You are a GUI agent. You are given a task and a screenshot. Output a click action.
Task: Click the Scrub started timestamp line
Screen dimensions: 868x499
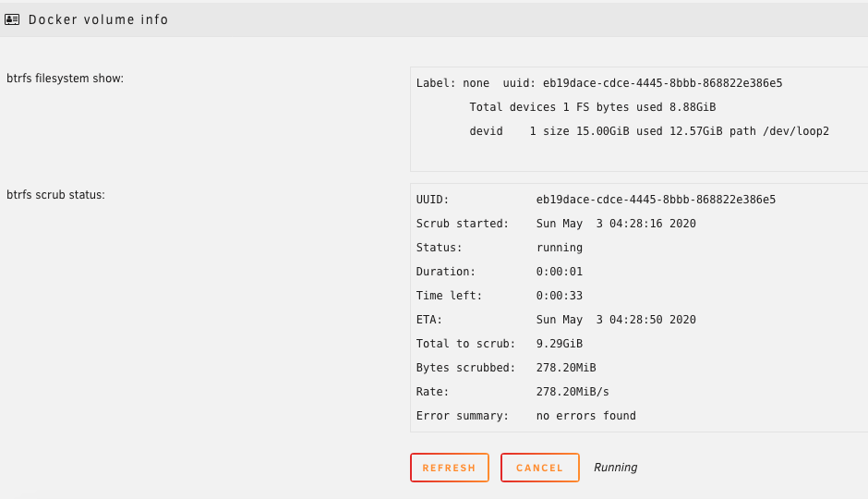[556, 224]
